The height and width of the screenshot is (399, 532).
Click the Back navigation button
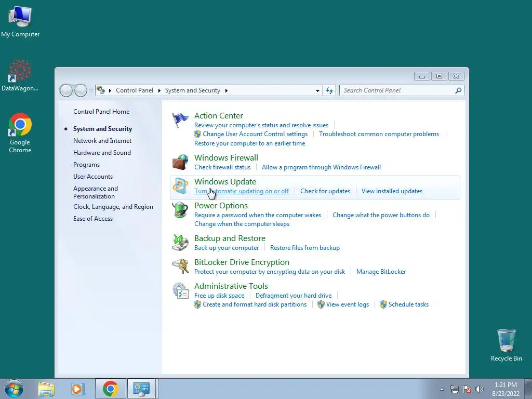(66, 90)
